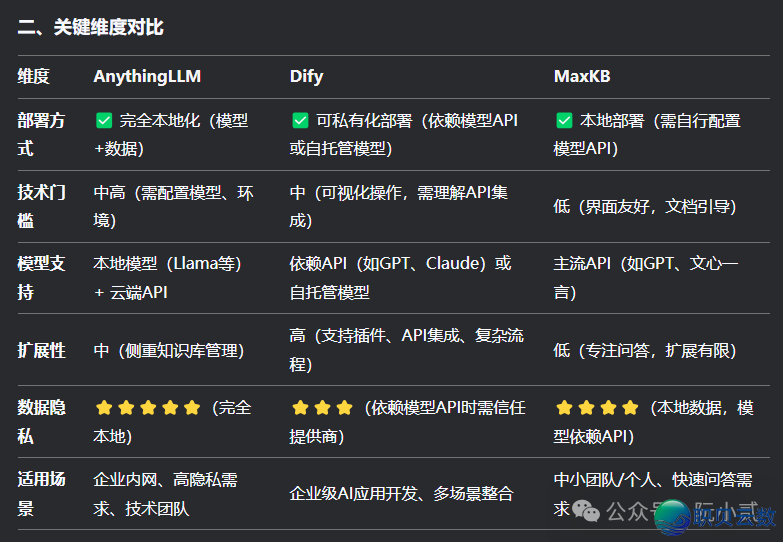The image size is (783, 542).
Task: Click the cell 企业级AI应用开发、多场景整合
Action: click(x=401, y=494)
